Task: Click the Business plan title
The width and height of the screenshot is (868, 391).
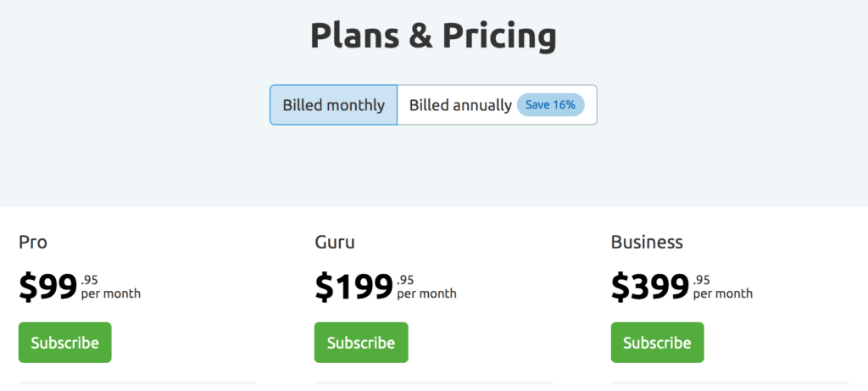Action: (647, 243)
